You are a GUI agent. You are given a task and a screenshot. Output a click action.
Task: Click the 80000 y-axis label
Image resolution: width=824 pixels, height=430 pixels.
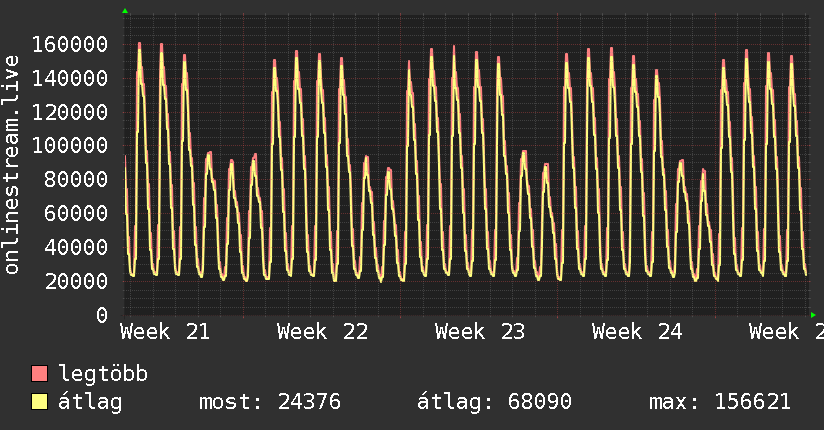click(x=76, y=180)
